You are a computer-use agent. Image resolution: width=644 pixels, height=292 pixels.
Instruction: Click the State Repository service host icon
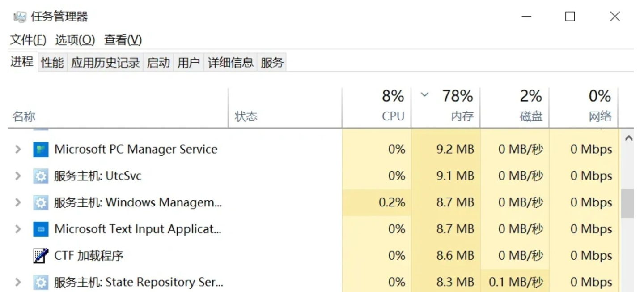coord(41,283)
